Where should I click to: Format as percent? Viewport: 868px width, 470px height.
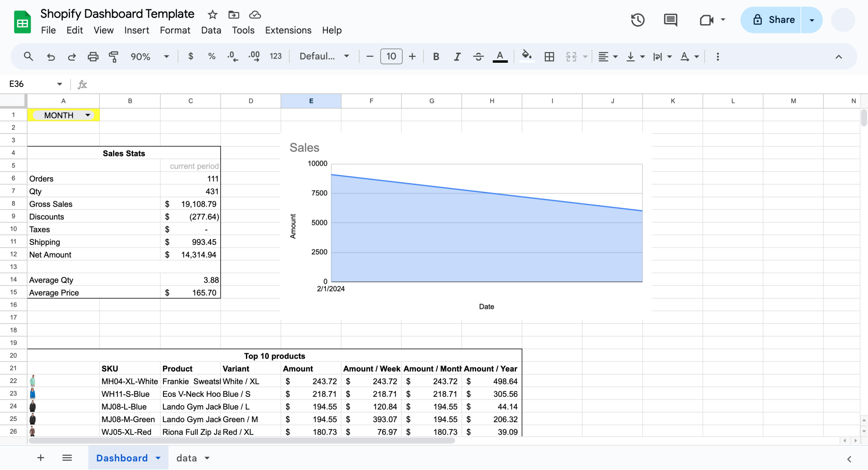212,56
